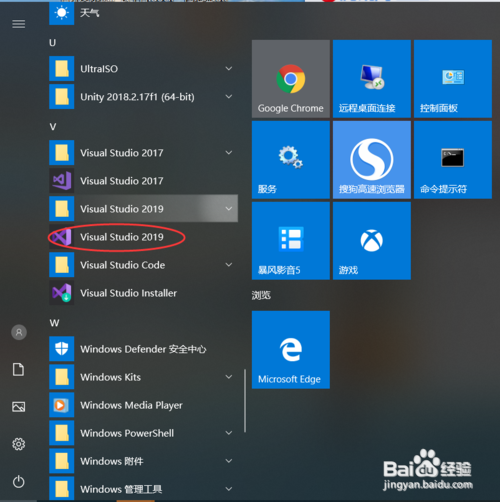Click the 'Windows PowerShell' label text

(127, 433)
